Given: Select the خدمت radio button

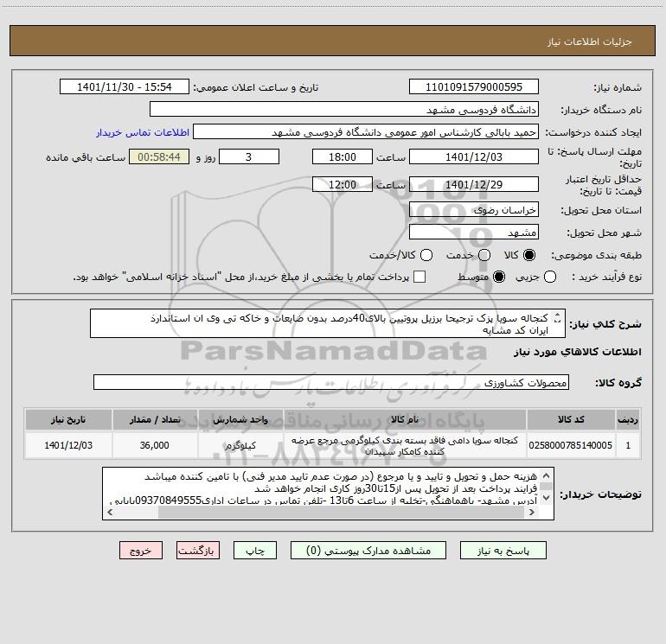Looking at the screenshot, I should pyautogui.click(x=484, y=255).
